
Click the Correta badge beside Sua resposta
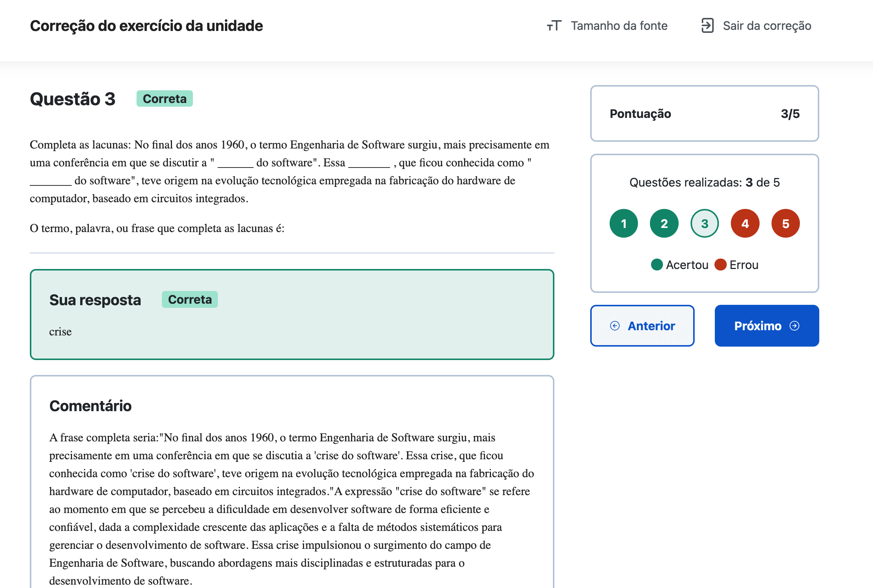(190, 300)
